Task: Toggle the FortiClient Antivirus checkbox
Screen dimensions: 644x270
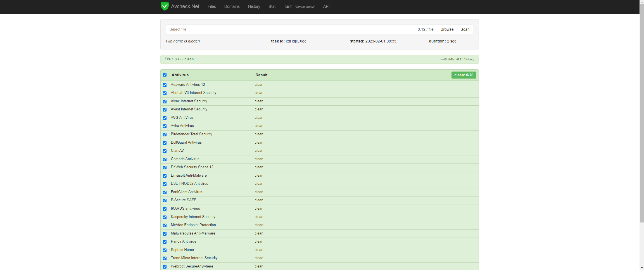Action: [x=165, y=192]
